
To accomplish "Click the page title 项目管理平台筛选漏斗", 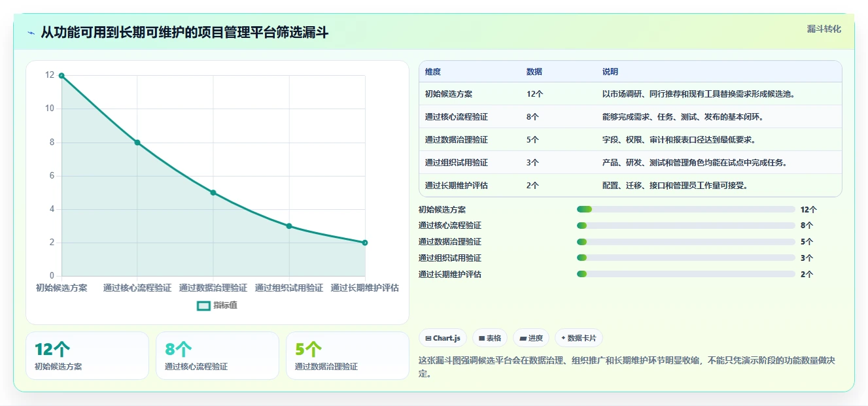I will click(184, 33).
